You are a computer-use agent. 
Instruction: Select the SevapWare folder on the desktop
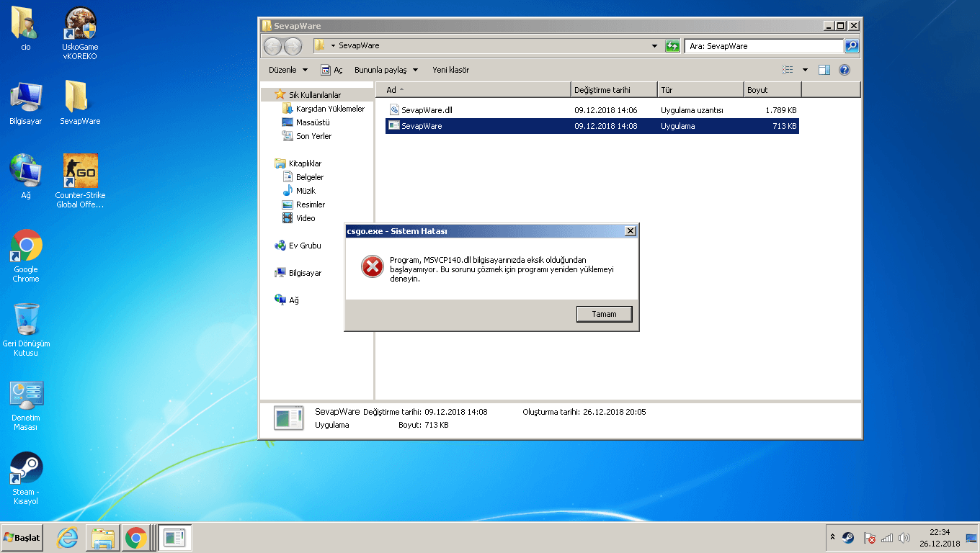(80, 103)
